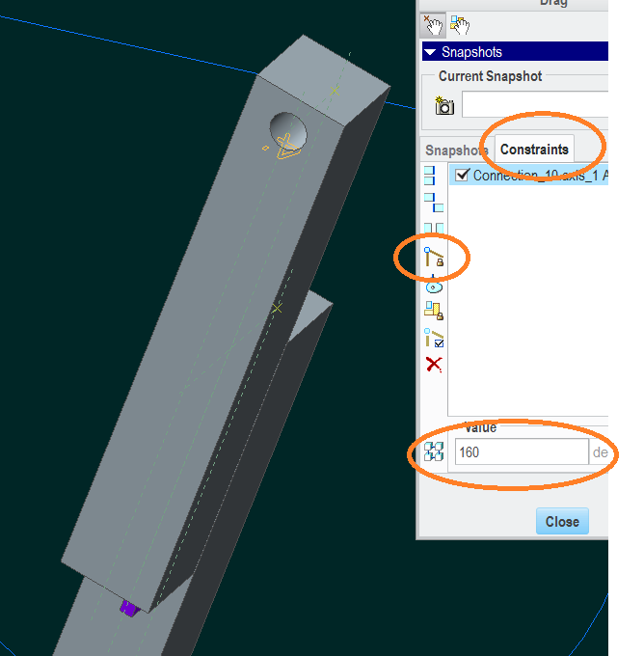The width and height of the screenshot is (644, 656).
Task: Switch to the Constraints tab
Action: (534, 149)
